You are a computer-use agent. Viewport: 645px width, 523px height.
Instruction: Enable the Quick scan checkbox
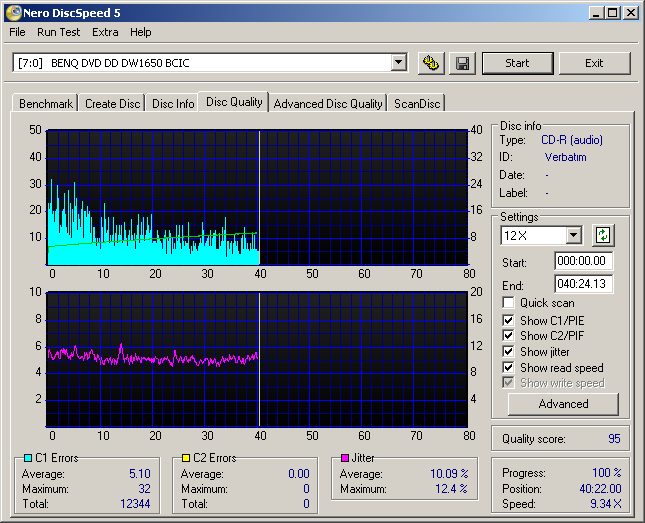pyautogui.click(x=509, y=303)
